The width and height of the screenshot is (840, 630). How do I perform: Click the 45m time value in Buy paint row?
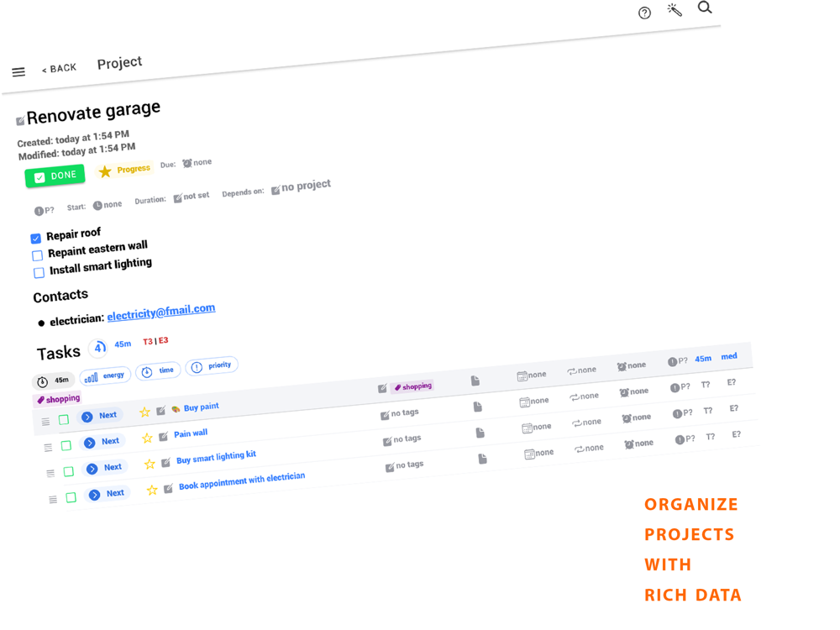pos(703,359)
